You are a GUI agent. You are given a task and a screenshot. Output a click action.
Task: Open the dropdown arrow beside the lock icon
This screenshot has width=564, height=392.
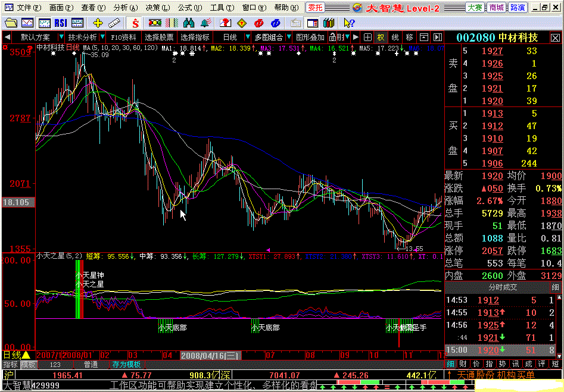[x=347, y=37]
